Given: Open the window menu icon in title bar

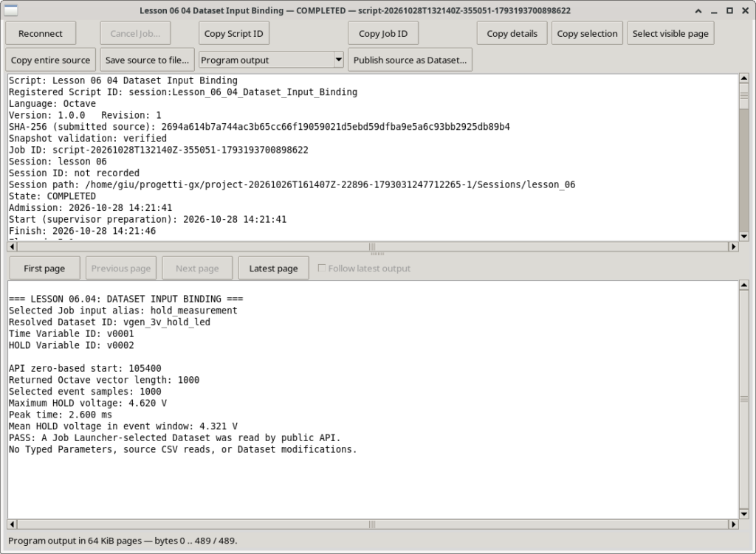Looking at the screenshot, I should [x=10, y=10].
